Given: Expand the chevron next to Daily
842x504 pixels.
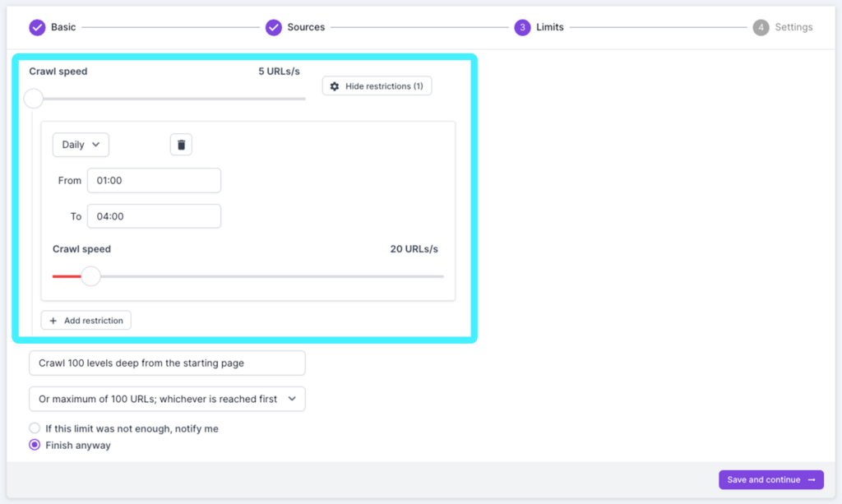Looking at the screenshot, I should [x=97, y=144].
